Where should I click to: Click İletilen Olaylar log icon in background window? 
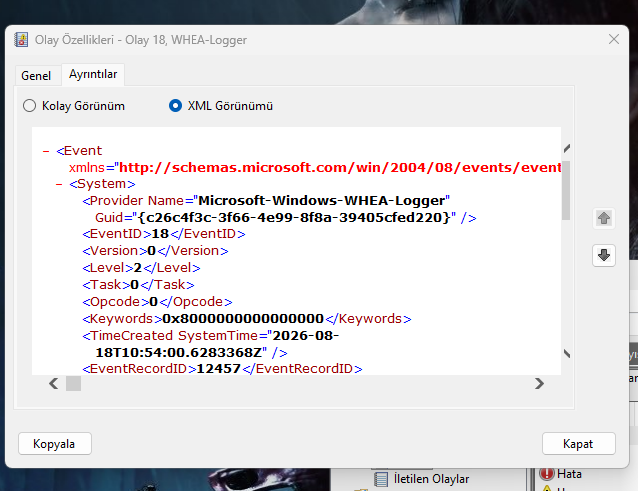(381, 479)
